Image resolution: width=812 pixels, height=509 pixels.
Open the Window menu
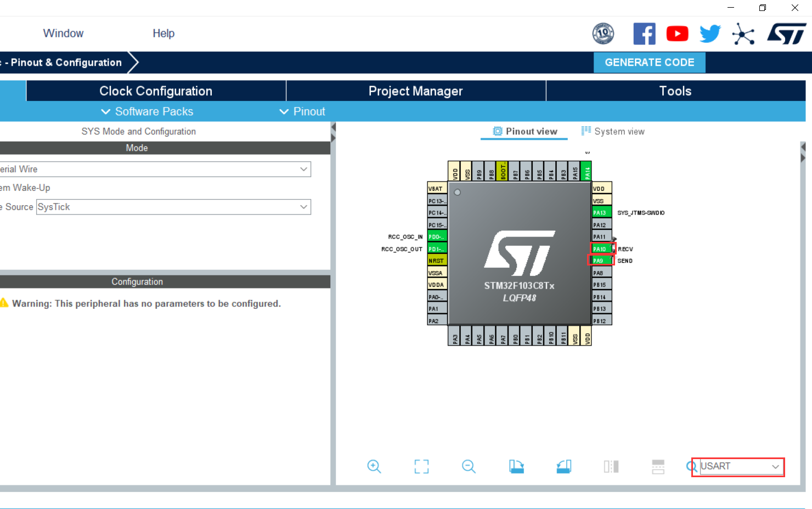pyautogui.click(x=63, y=33)
